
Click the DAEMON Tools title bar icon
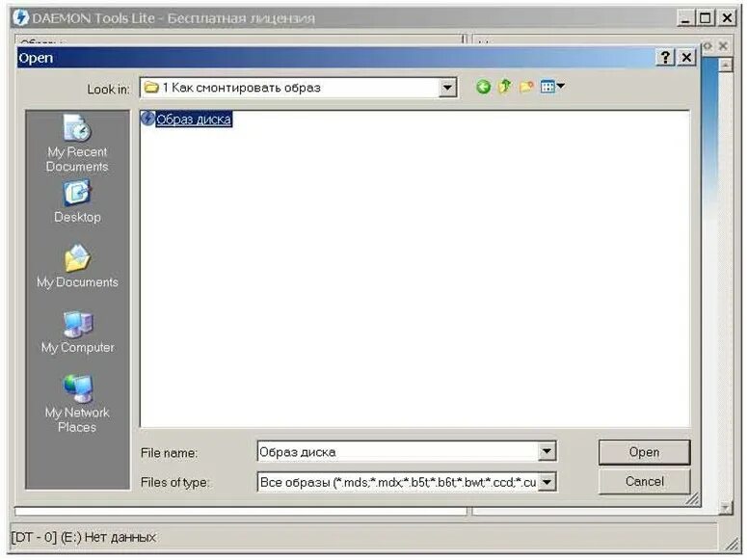pos(21,18)
